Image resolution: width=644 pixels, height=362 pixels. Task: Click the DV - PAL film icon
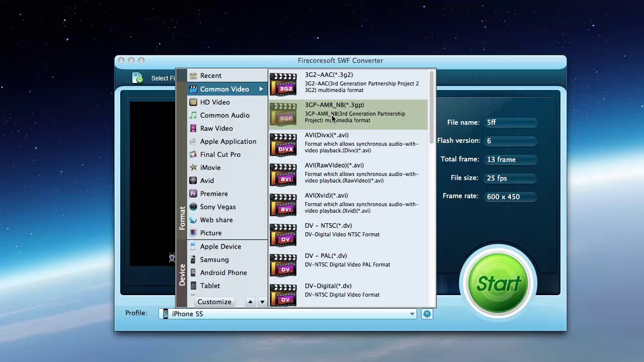tap(283, 265)
